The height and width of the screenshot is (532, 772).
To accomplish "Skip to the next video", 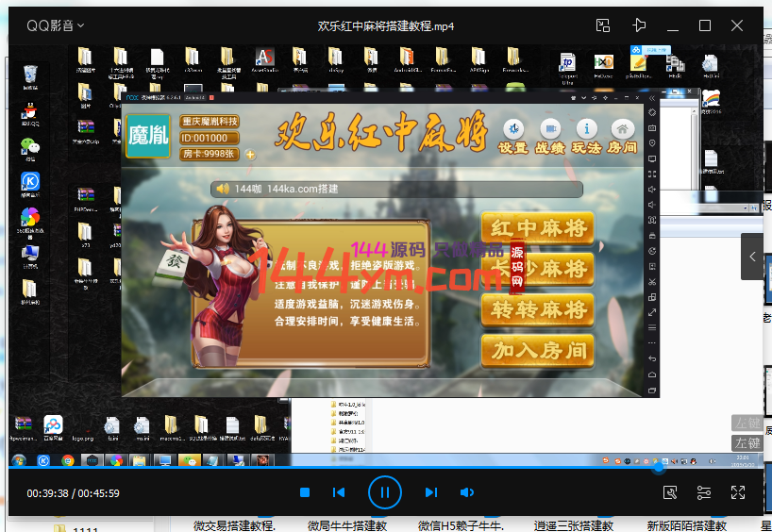I will (x=431, y=492).
